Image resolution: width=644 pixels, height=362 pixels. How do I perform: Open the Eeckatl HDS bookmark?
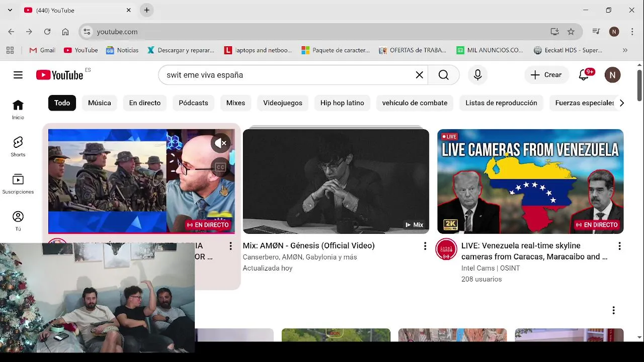pos(568,50)
